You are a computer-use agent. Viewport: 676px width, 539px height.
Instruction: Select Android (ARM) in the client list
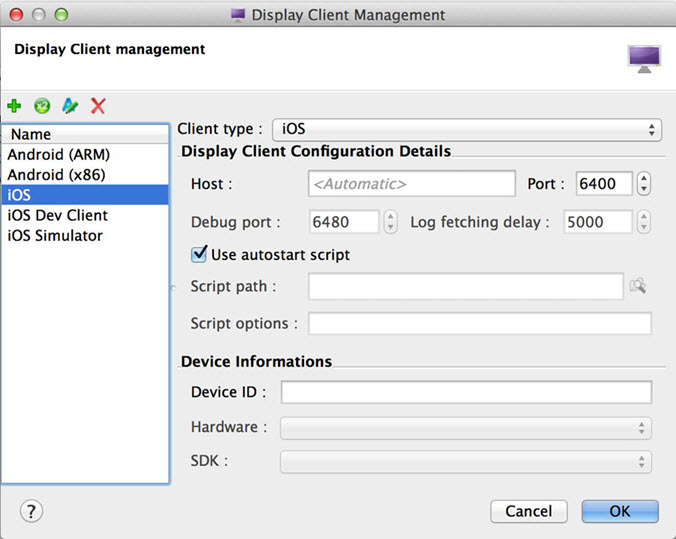(x=85, y=154)
